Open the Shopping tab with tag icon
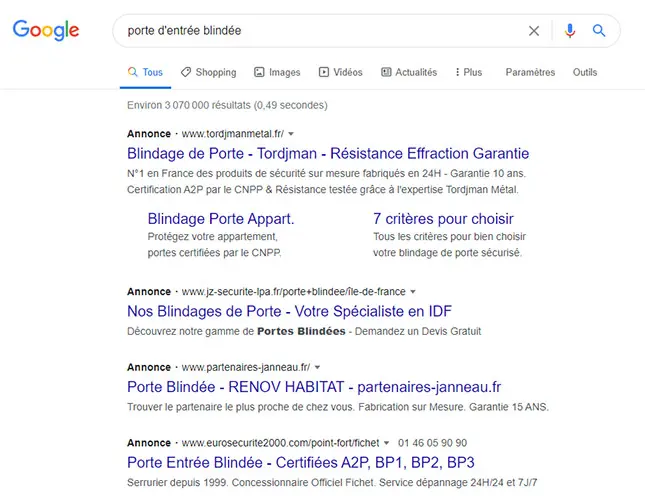This screenshot has width=645, height=500. [209, 72]
